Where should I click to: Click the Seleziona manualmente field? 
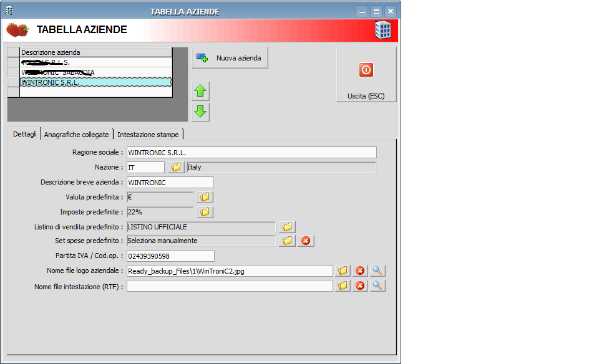click(201, 241)
